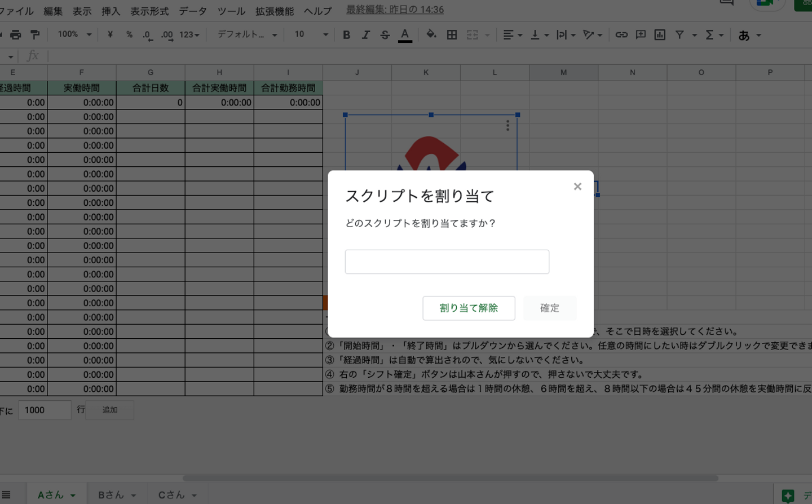This screenshot has height=504, width=812.
Task: Open the fill color bucket tool
Action: click(431, 35)
